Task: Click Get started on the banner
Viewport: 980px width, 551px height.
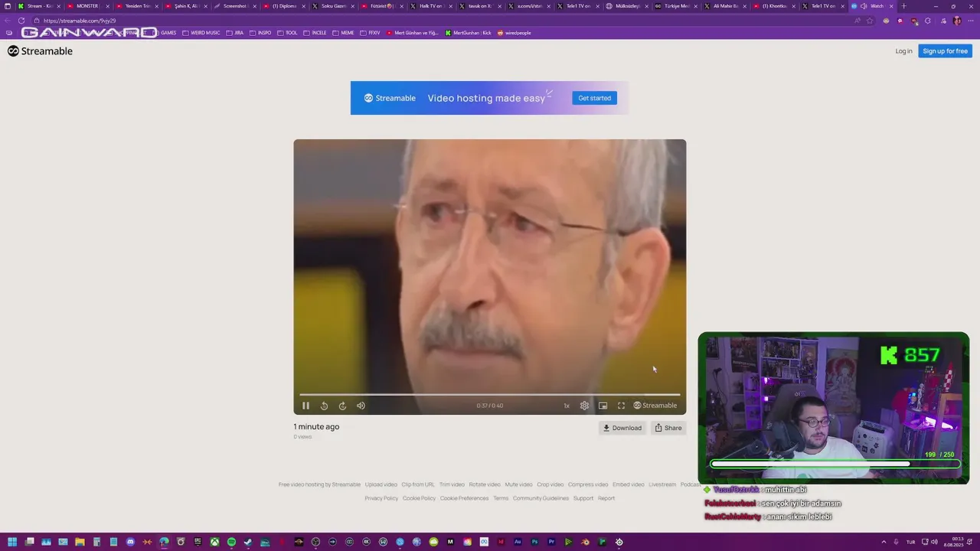Action: tap(594, 98)
